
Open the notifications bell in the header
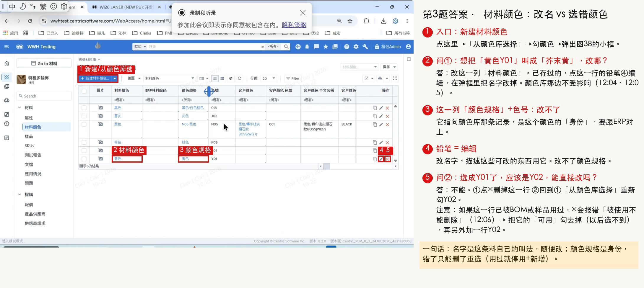click(307, 47)
